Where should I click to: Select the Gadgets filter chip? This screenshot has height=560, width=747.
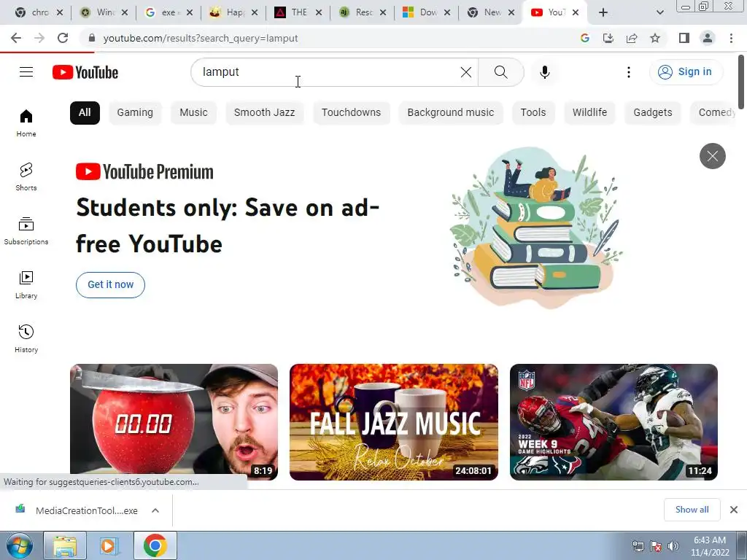653,113
